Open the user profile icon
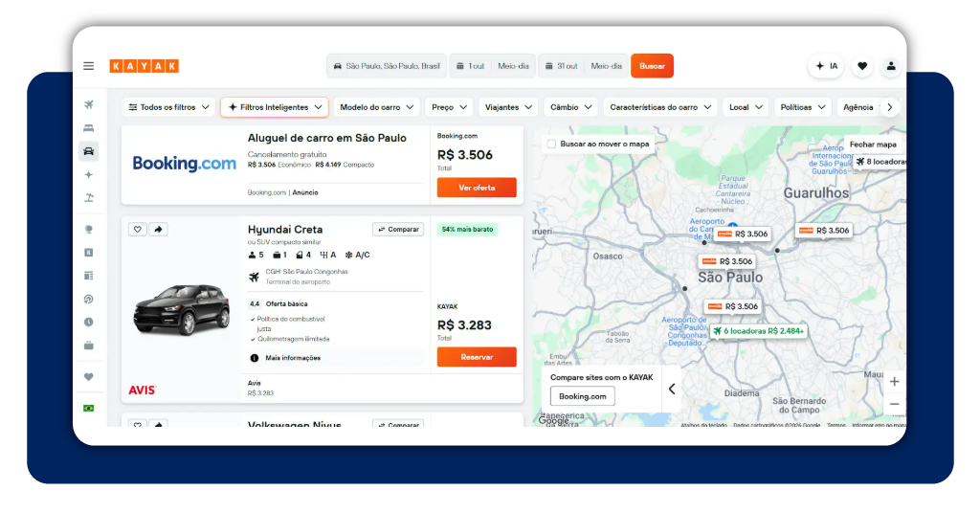Image resolution: width=980 pixels, height=513 pixels. click(x=891, y=66)
